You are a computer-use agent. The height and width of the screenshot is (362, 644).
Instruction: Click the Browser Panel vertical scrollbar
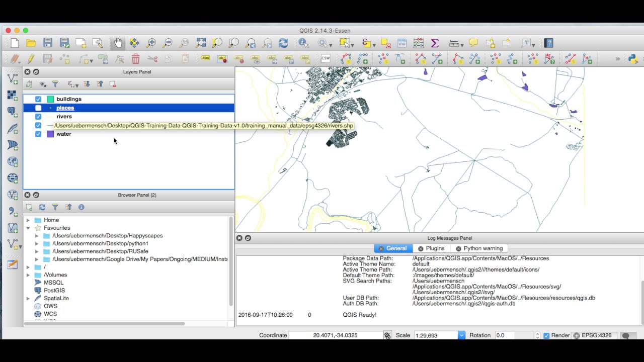tap(231, 261)
